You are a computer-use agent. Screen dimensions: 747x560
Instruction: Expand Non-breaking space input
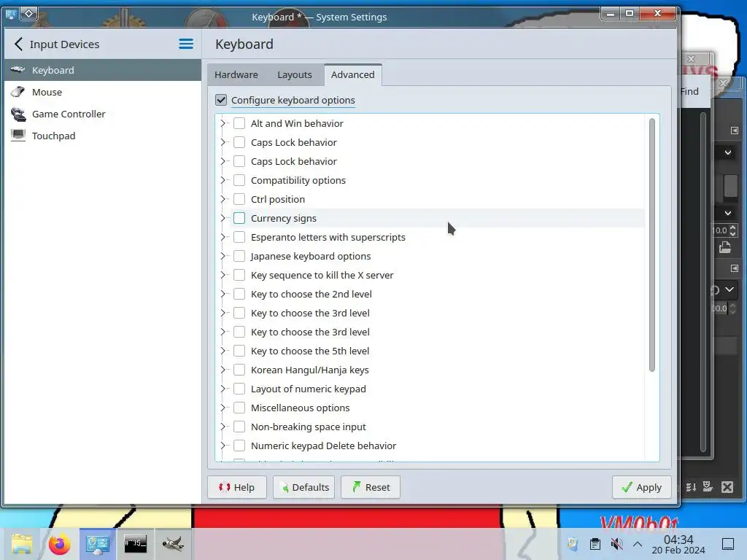[222, 427]
